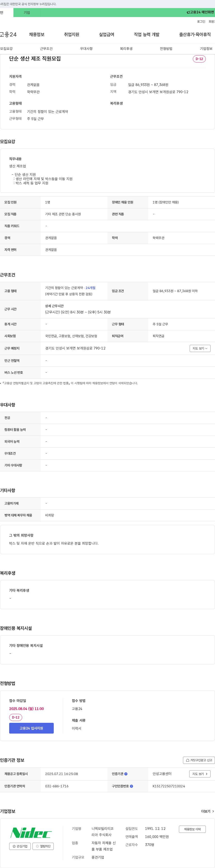Screen dimensions: 215x868
Task: Add company to favorites with 관심기업
Action: coord(20,846)
